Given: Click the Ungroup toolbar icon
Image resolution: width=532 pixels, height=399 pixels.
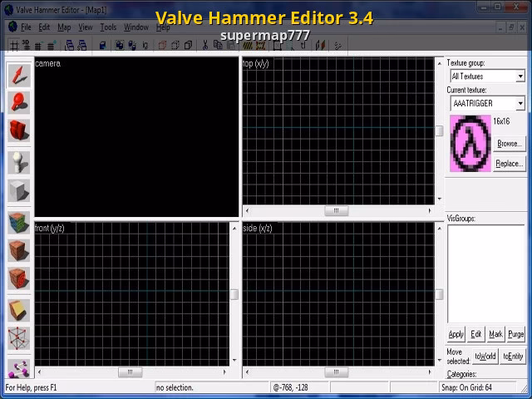Looking at the screenshot, I should 132,45.
